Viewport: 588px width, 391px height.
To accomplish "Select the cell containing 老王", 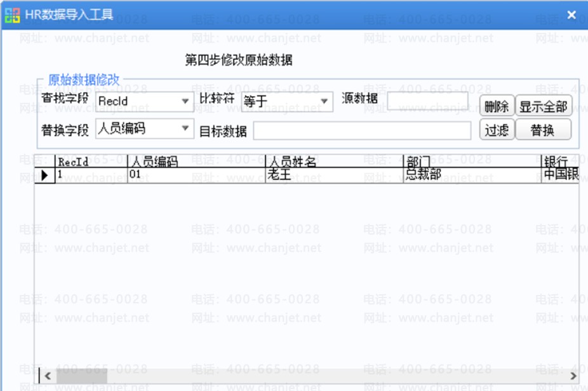I will click(333, 175).
